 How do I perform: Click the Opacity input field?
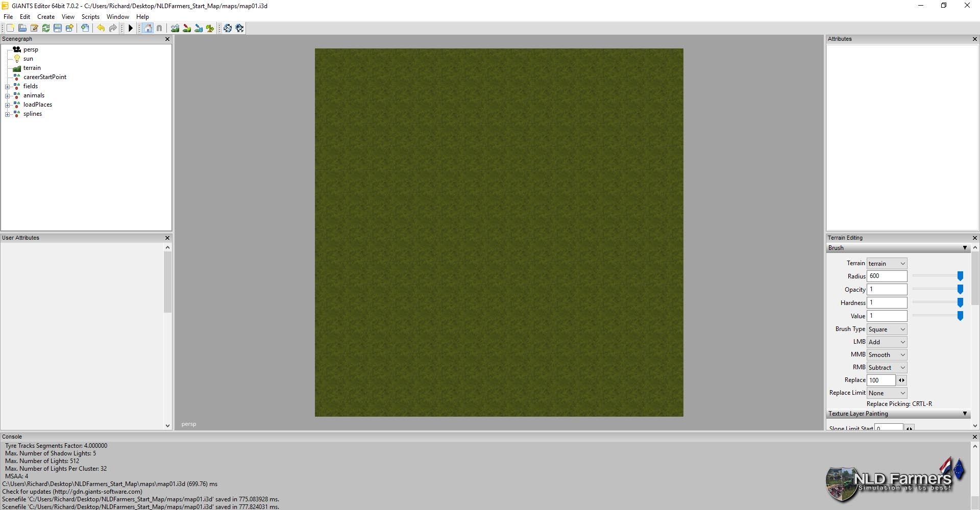point(887,290)
